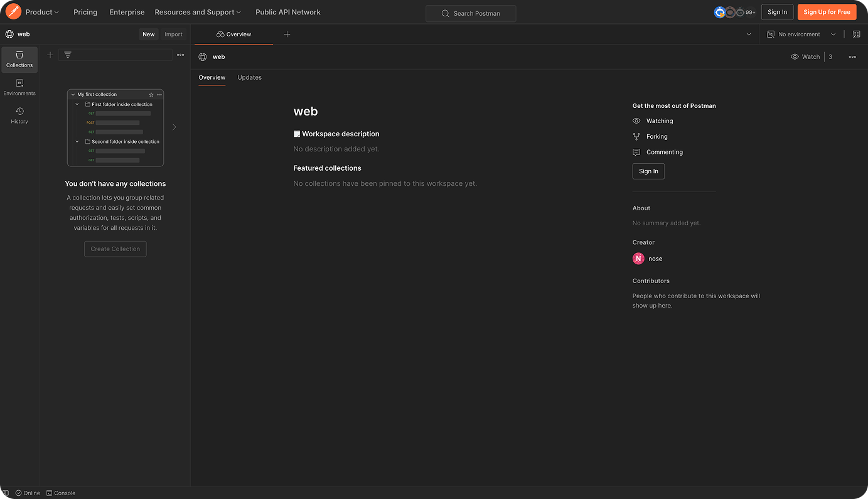The height and width of the screenshot is (499, 868).
Task: Open the Environments sidebar panel
Action: [x=19, y=88]
